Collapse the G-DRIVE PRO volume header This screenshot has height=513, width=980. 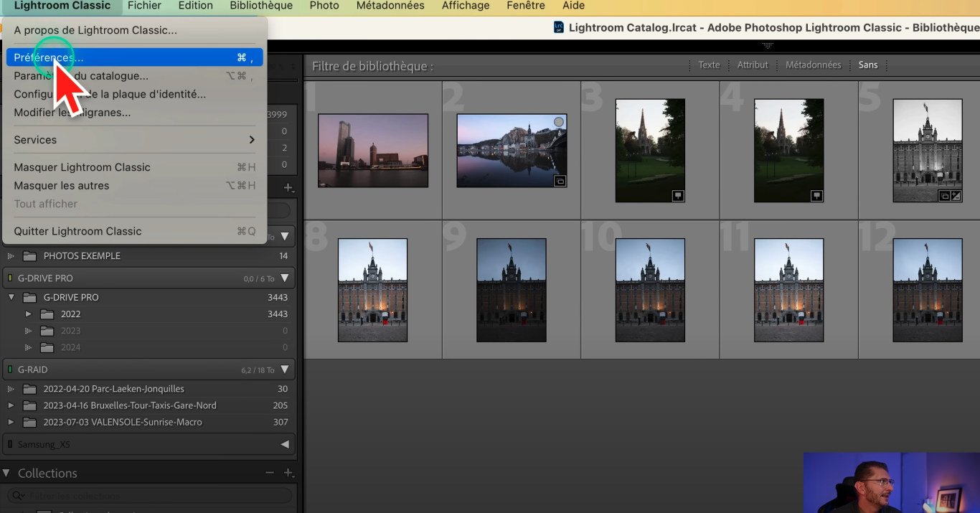(285, 278)
